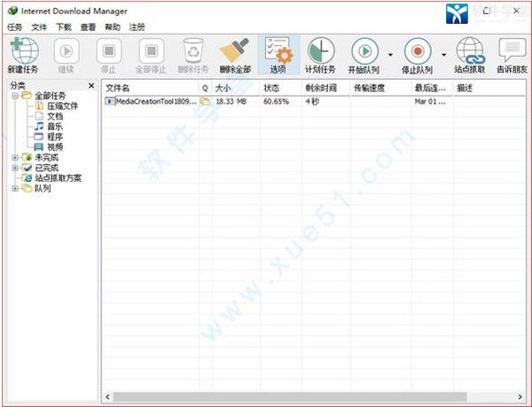Expand the 未完成 tree node
This screenshot has width=532, height=407.
(15, 157)
